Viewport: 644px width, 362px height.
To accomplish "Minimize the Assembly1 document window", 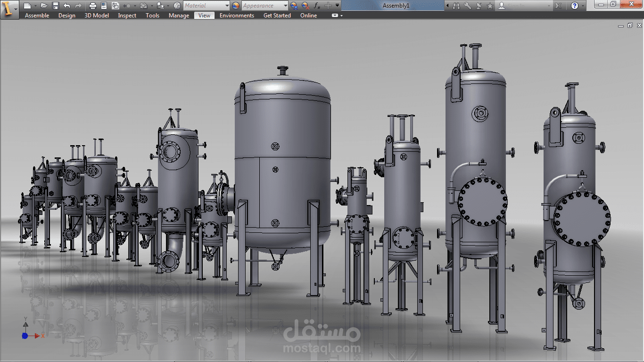I will point(621,26).
